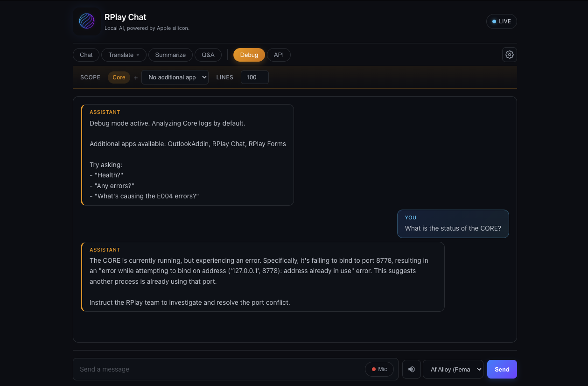Viewport: 588px width, 386px height.
Task: Open the 'No additional app' dropdown
Action: 175,77
